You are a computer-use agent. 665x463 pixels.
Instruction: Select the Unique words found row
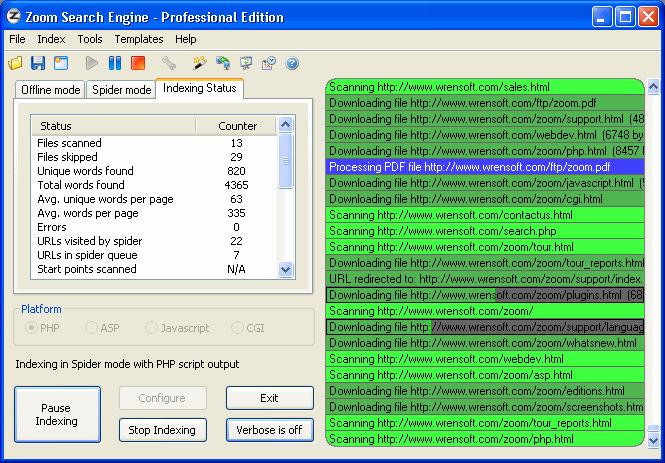(155, 171)
